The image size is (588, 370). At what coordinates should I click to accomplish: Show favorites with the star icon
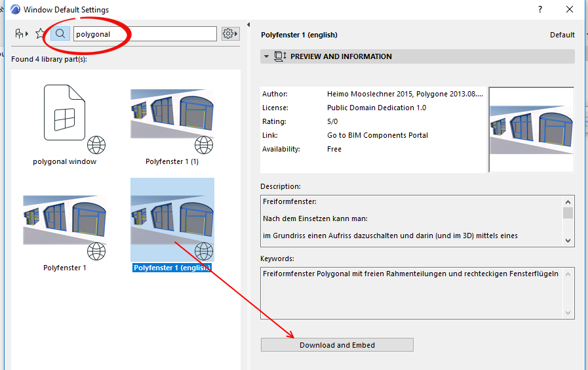tap(41, 33)
